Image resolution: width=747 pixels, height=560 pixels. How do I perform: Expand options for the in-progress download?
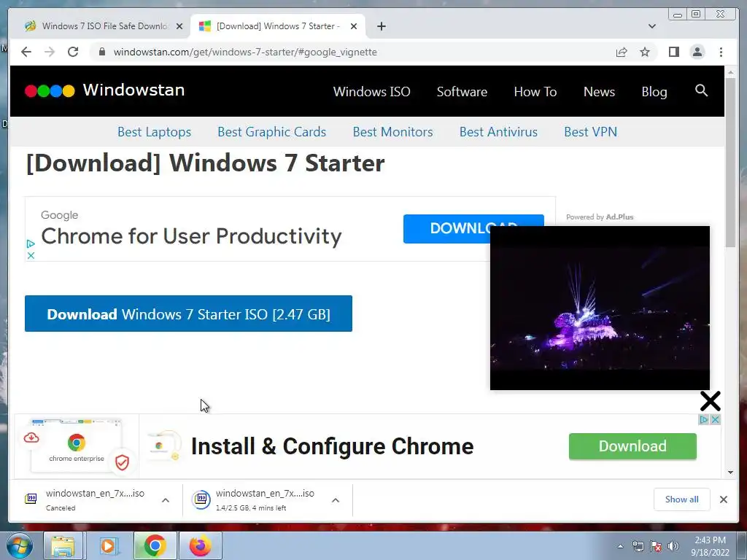(336, 500)
